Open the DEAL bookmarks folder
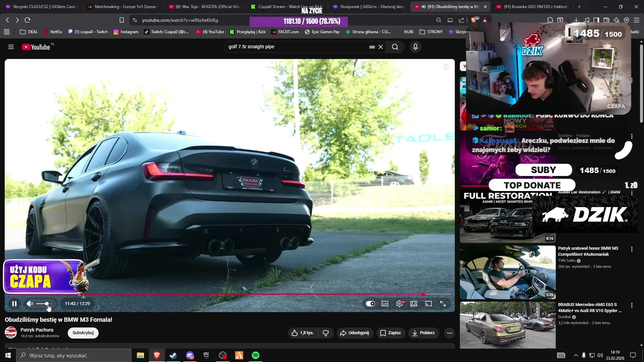This screenshot has width=644, height=362. [x=29, y=32]
